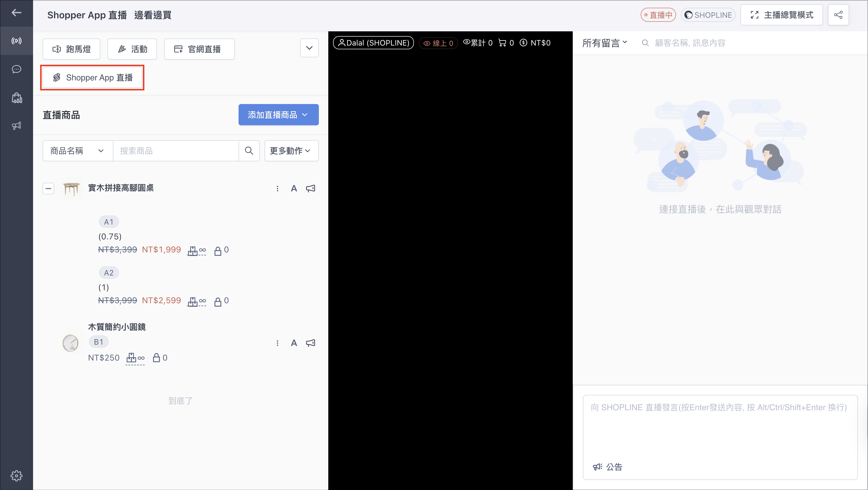Click the 搜索商品 search field

pyautogui.click(x=176, y=151)
